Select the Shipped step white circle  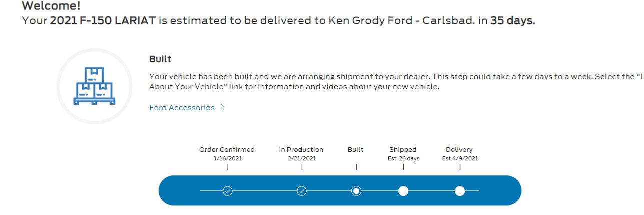click(403, 191)
